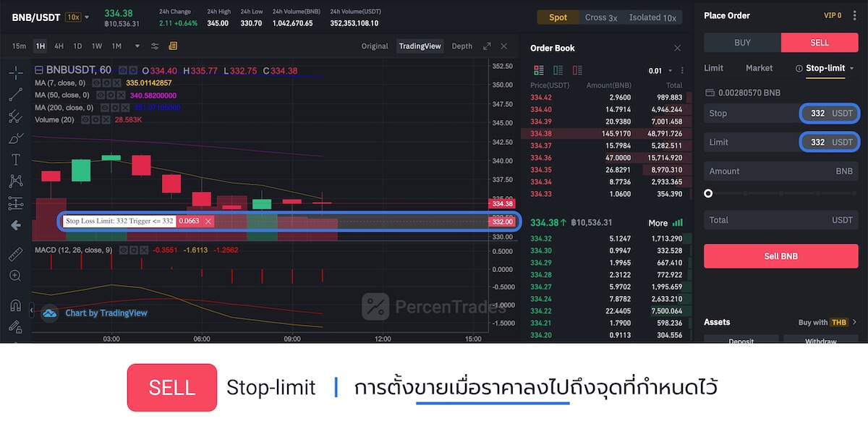Hide the Volume (20) indicator

tap(85, 119)
